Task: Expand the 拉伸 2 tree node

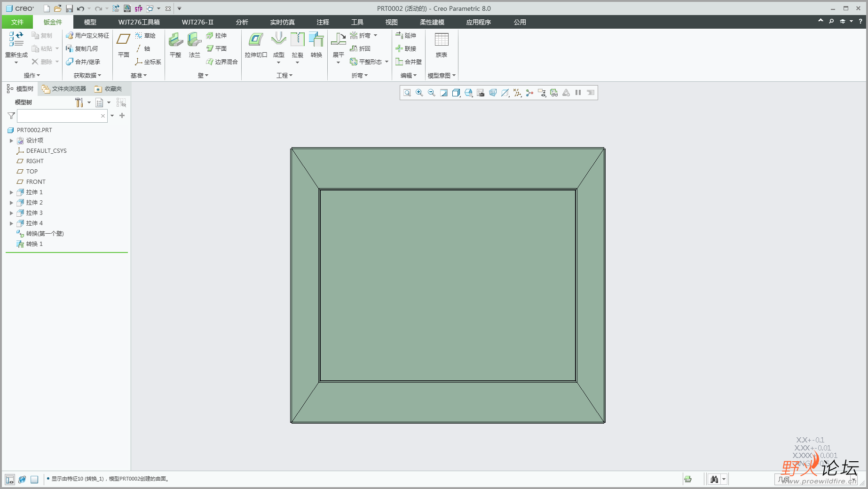Action: pos(11,203)
